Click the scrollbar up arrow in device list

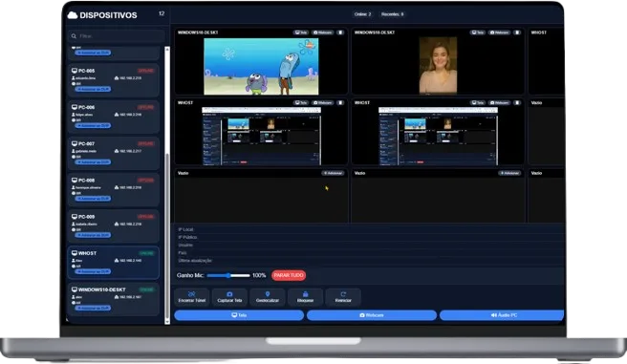(167, 49)
